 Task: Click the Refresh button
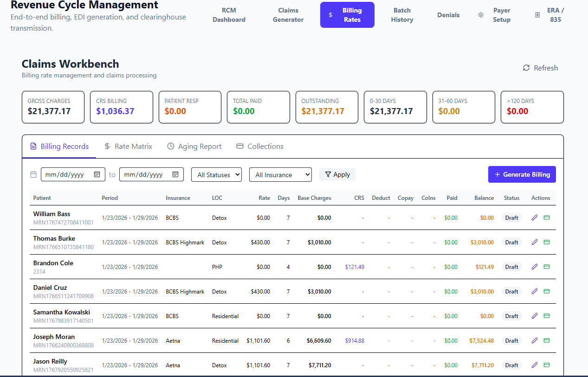click(x=540, y=68)
